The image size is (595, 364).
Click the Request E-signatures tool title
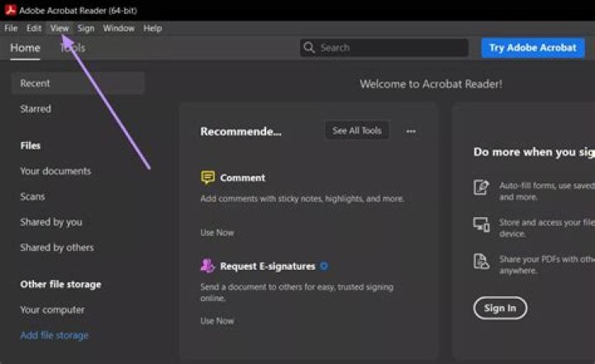click(268, 266)
